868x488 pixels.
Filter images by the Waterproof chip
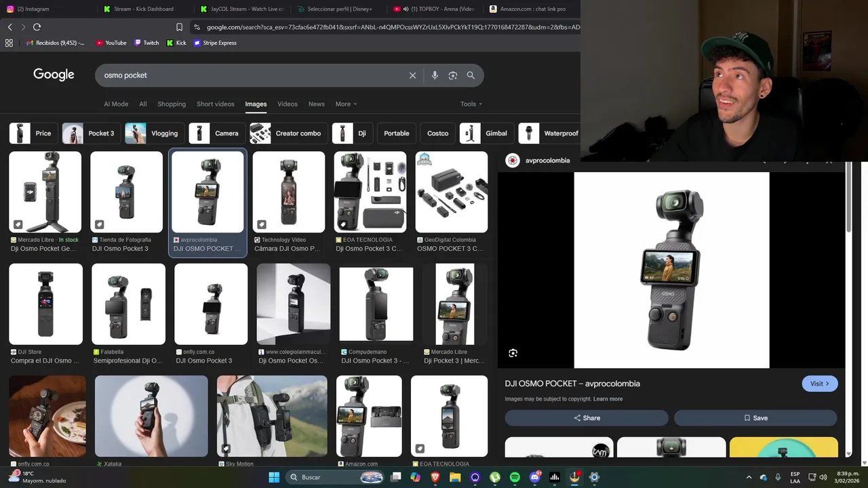point(549,134)
